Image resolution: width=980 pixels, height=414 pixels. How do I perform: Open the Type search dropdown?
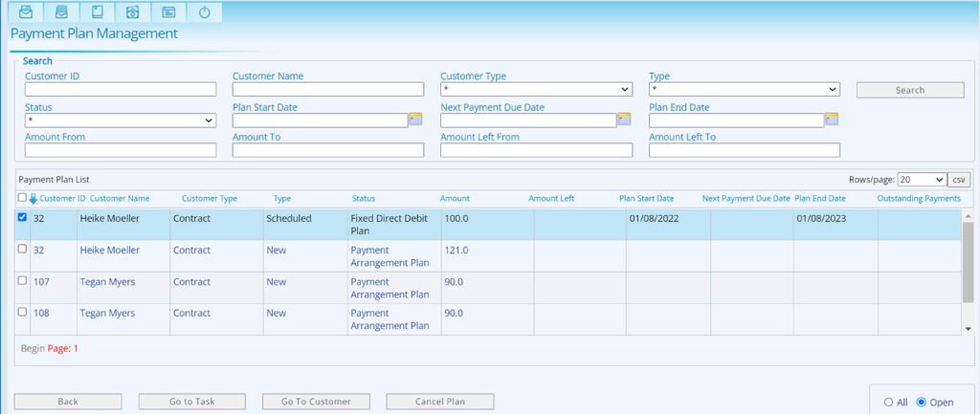pyautogui.click(x=745, y=90)
